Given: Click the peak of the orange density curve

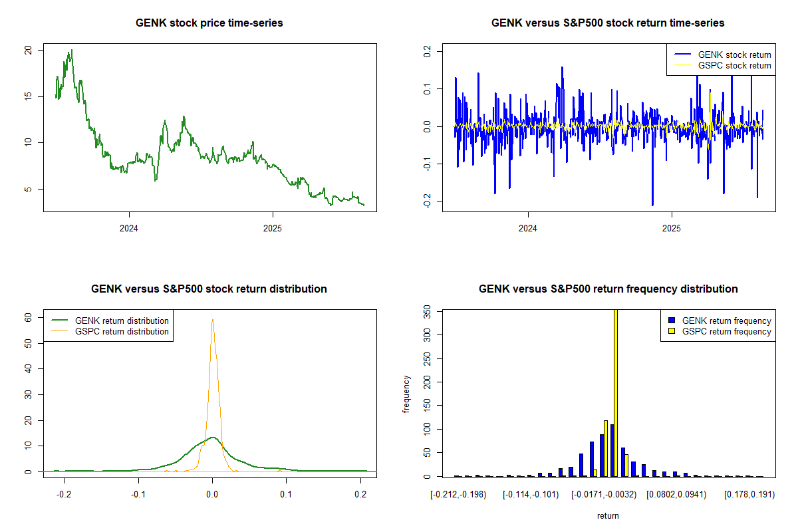Looking at the screenshot, I should [x=212, y=320].
